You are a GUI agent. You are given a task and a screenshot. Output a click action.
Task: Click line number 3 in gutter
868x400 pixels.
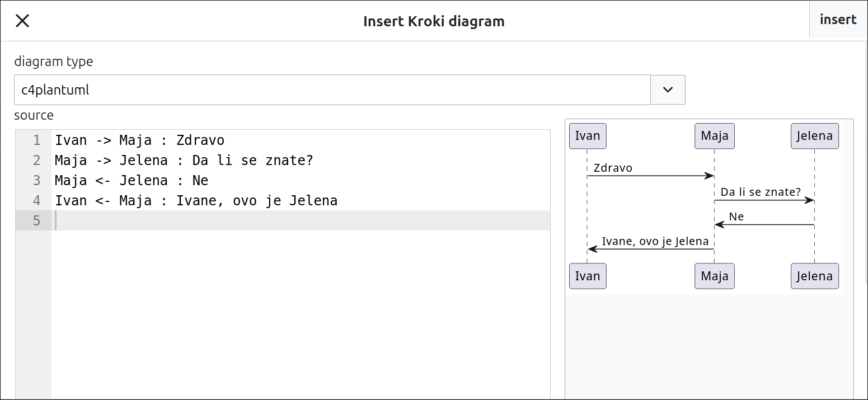coord(36,181)
